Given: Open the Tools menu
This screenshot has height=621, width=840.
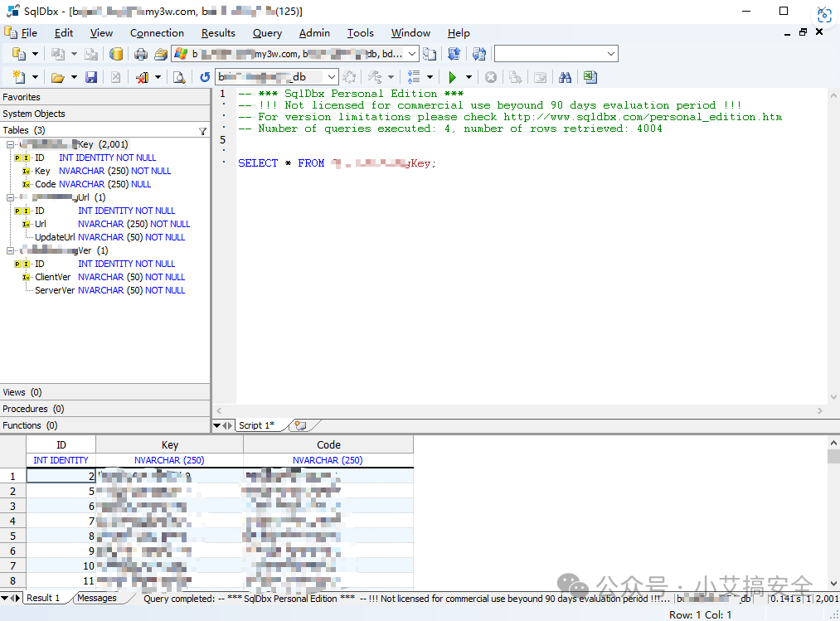Looking at the screenshot, I should click(361, 33).
